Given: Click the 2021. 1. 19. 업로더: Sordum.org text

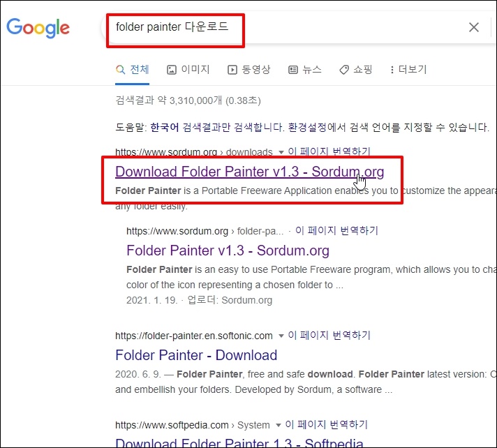Looking at the screenshot, I should [x=200, y=300].
